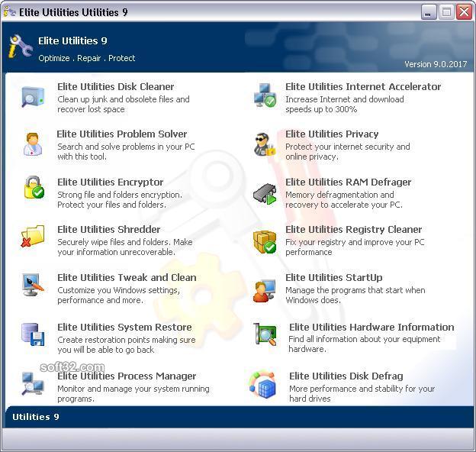Image resolution: width=476 pixels, height=452 pixels.
Task: Start Elite Utilities Process Manager
Action: point(127,376)
